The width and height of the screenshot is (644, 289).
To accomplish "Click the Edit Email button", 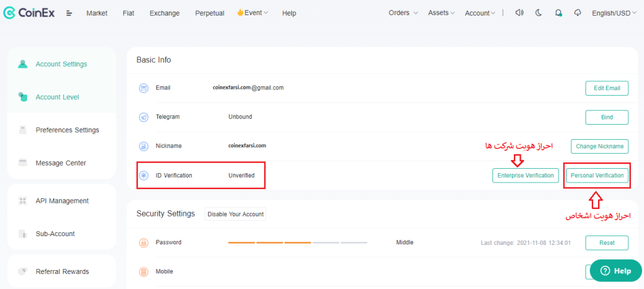I will (x=607, y=88).
